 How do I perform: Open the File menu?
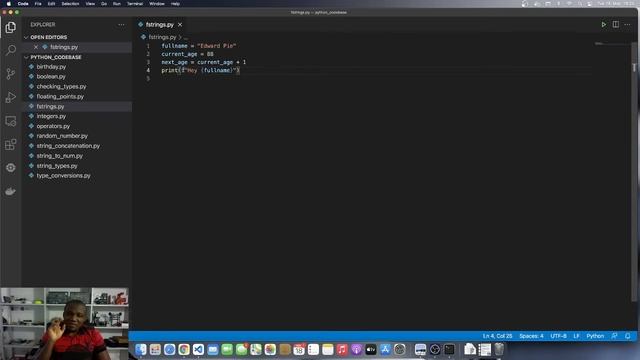[38, 4]
